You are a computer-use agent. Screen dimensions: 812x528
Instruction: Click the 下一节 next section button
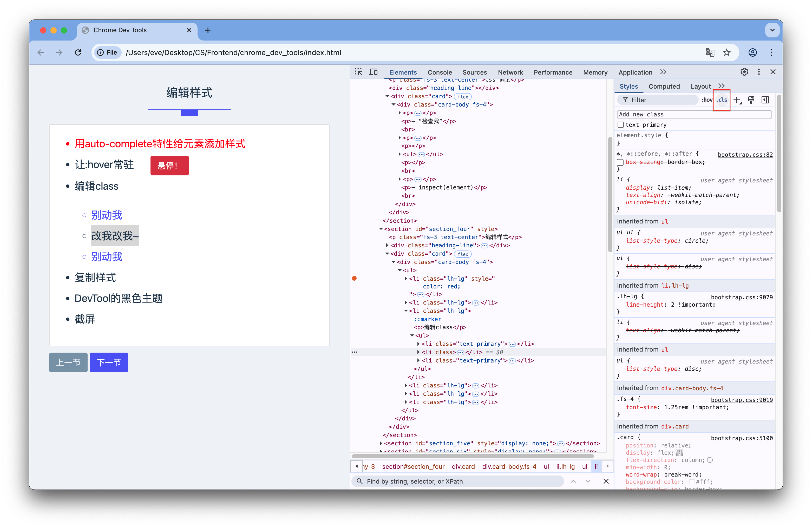pos(109,362)
